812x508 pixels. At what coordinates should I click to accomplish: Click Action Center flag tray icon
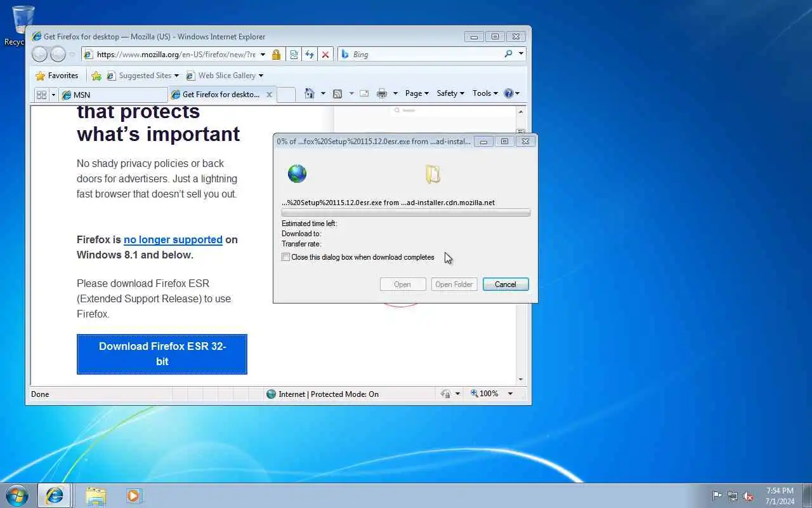coord(717,496)
